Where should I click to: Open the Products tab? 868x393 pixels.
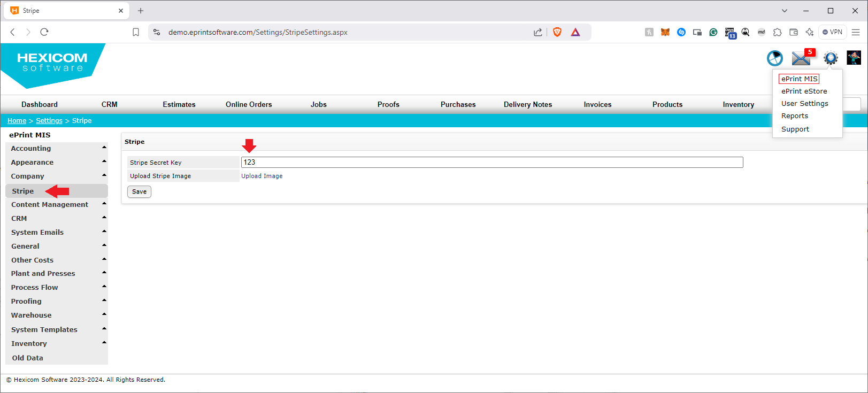pyautogui.click(x=667, y=104)
